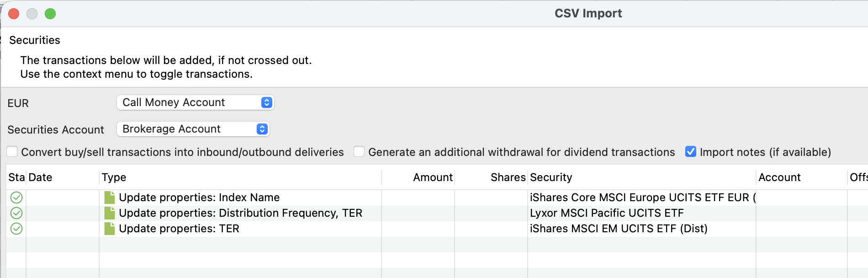Select iShares MSCI EM UCITS ETF row
The width and height of the screenshot is (868, 278).
(437, 229)
